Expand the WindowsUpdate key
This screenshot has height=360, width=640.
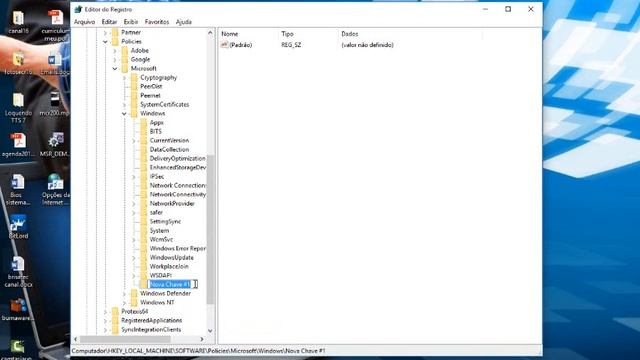pos(134,258)
